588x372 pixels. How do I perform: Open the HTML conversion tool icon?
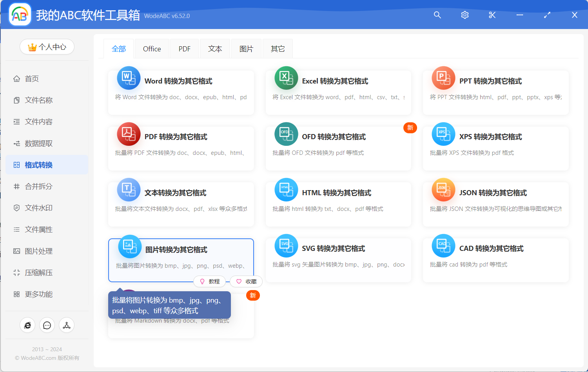click(286, 190)
